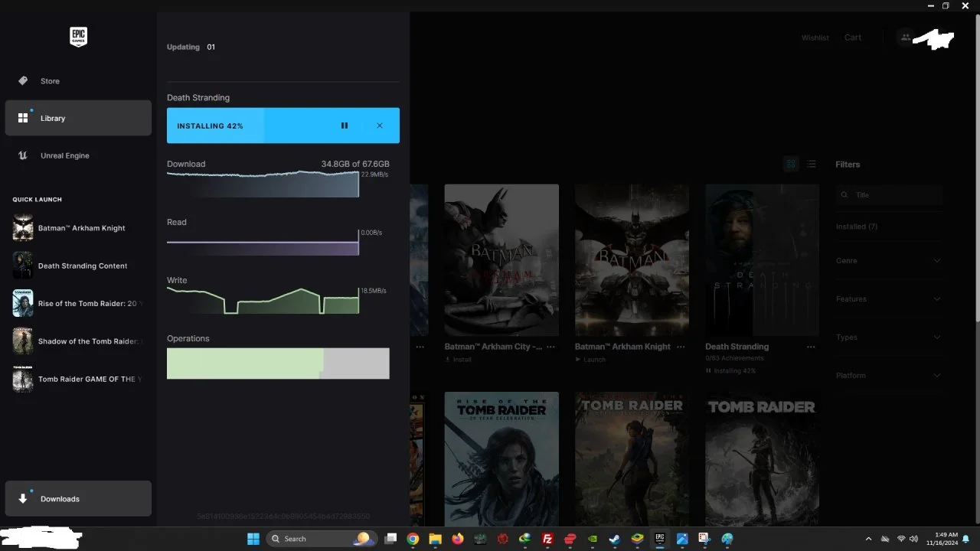Toggle the Installed (7) filter

[857, 227]
